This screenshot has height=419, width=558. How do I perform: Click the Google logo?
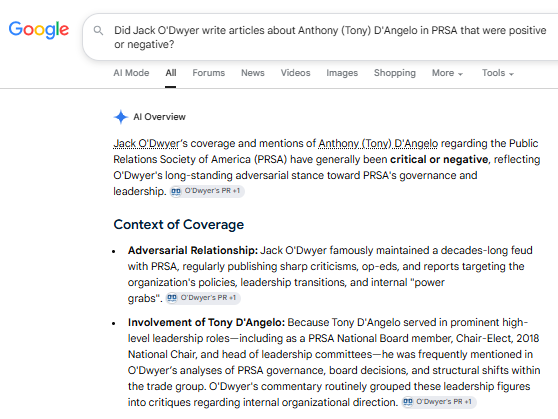coord(39,30)
